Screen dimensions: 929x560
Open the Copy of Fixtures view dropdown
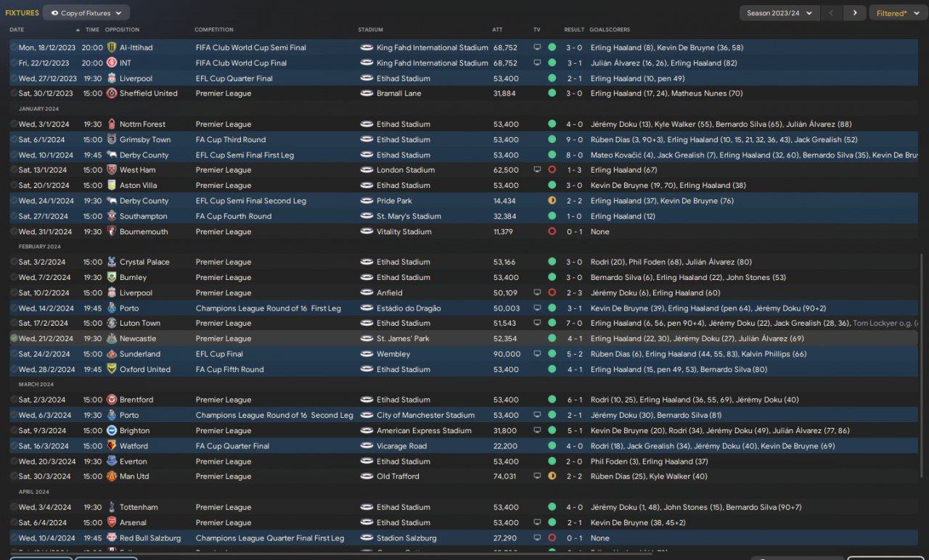[x=86, y=13]
